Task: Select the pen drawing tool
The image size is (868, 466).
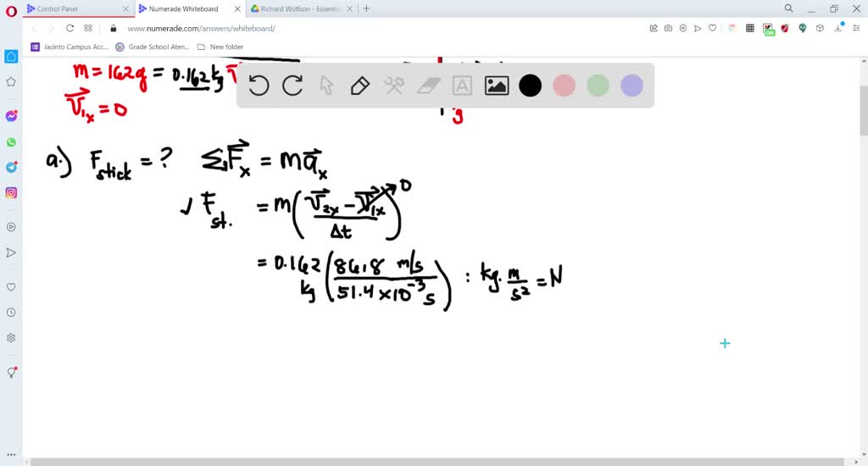Action: [359, 86]
